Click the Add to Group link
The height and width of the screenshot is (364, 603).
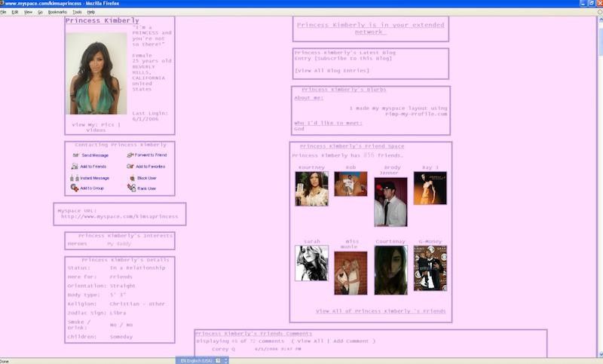tap(92, 188)
